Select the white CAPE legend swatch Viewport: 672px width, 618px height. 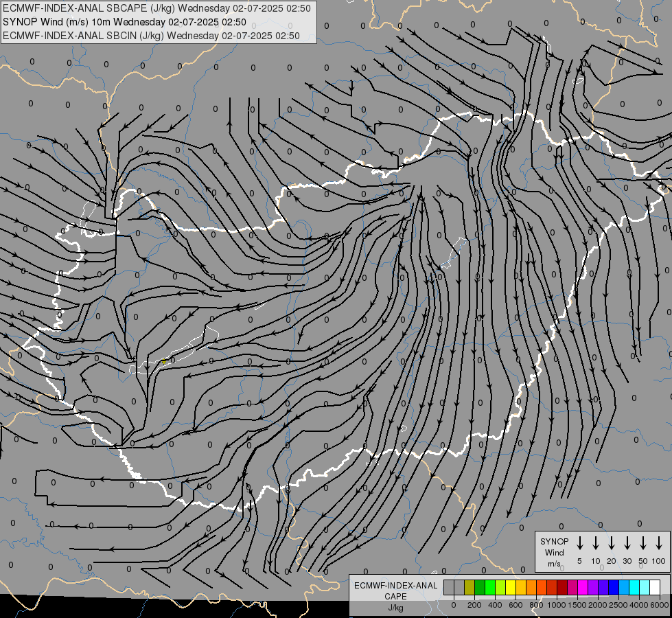tap(656, 587)
